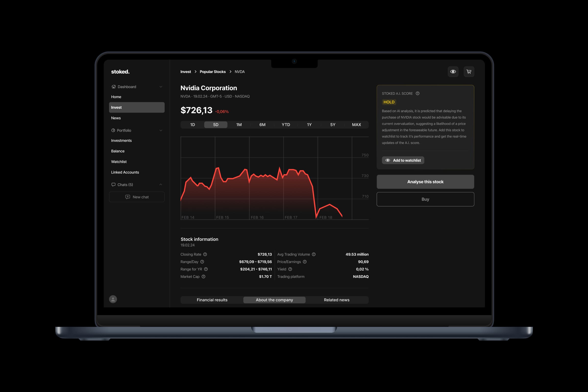The width and height of the screenshot is (588, 392).
Task: Switch to About the company tab
Action: click(x=274, y=300)
